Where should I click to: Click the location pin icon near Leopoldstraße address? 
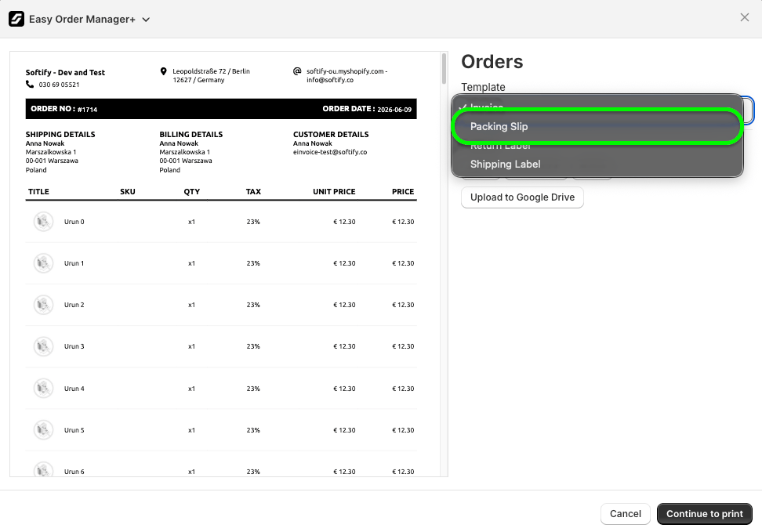[x=163, y=71]
